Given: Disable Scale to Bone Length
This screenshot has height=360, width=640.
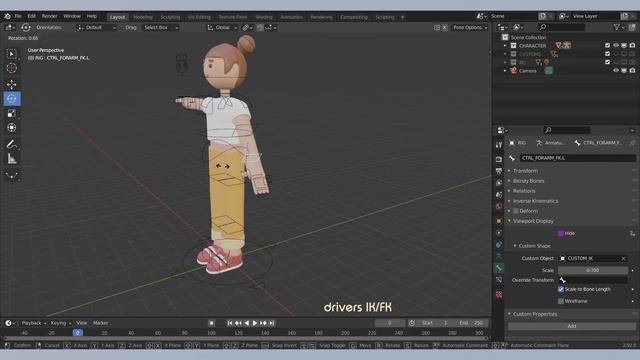Looking at the screenshot, I should point(561,289).
